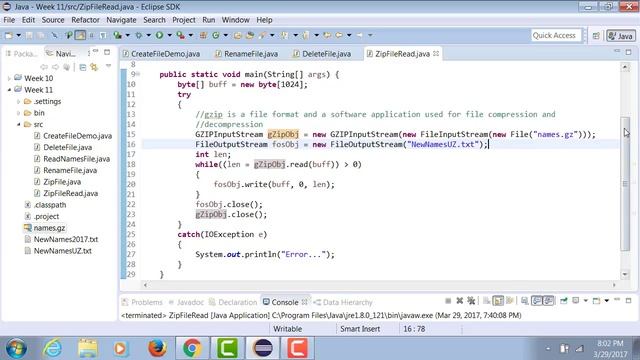Image resolution: width=640 pixels, height=360 pixels.
Task: Click the editor scroll-down arrow
Action: tap(625, 274)
